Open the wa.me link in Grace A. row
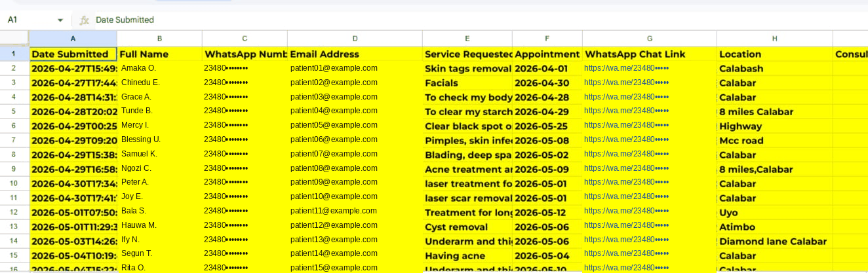Viewport: 868px width, 273px height. (626, 97)
